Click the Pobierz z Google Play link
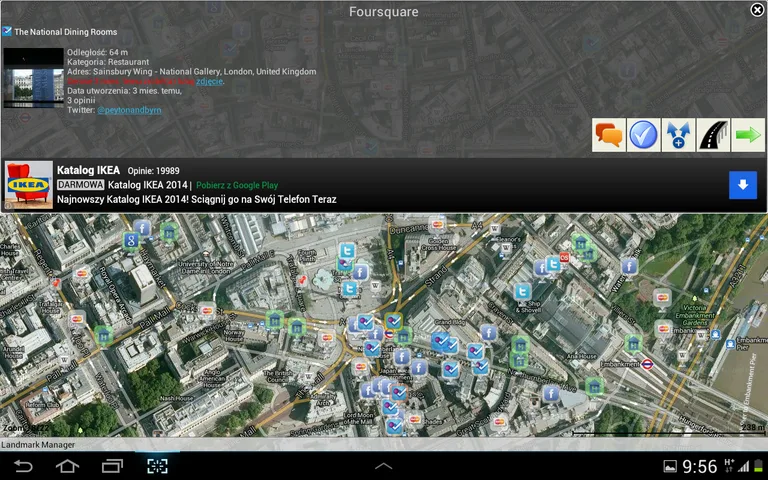The width and height of the screenshot is (768, 480). [x=237, y=185]
